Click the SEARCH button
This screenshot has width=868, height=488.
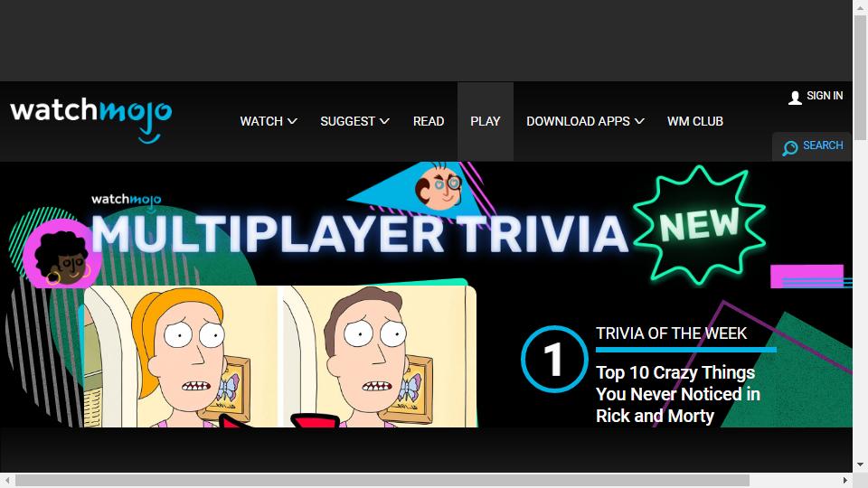(812, 146)
